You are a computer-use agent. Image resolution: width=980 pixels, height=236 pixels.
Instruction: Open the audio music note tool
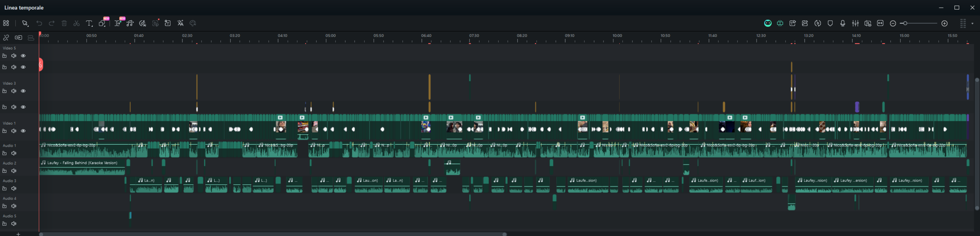tap(130, 23)
